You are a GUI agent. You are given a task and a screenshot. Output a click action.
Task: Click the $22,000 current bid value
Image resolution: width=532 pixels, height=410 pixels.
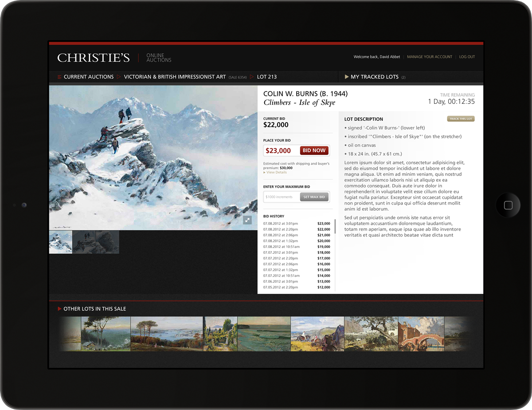[x=276, y=125]
